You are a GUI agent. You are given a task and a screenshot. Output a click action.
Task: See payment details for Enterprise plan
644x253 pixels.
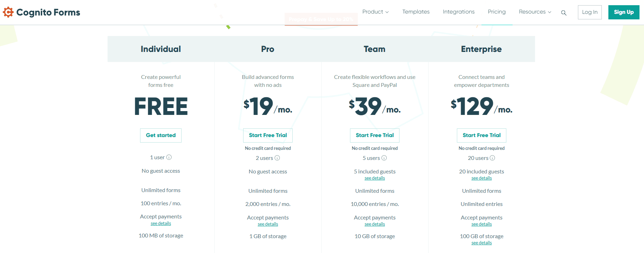(x=482, y=224)
